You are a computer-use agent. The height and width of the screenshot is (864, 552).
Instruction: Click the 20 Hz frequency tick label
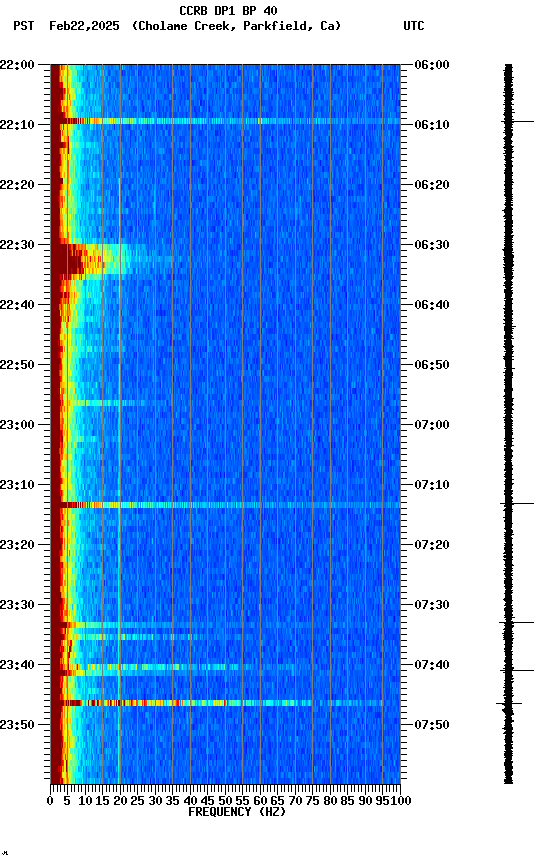[x=120, y=801]
